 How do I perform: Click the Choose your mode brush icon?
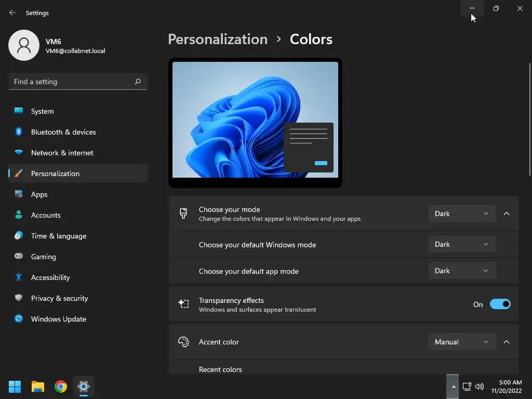click(x=183, y=214)
